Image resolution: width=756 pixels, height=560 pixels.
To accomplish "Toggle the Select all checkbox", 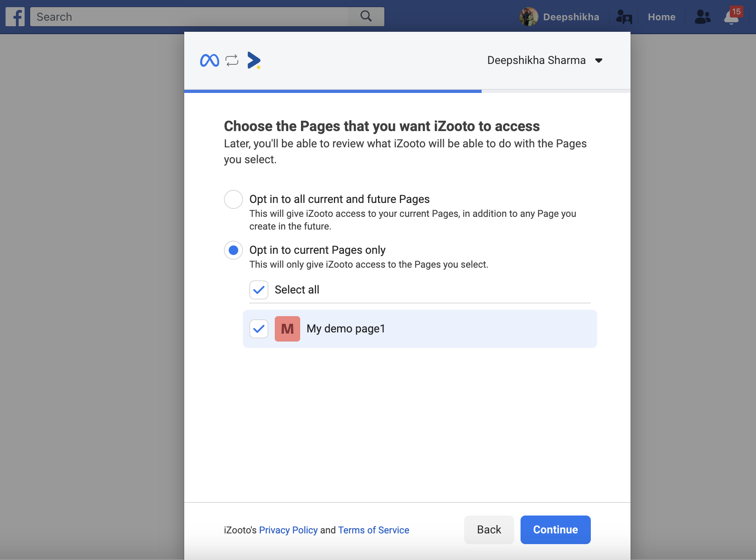I will click(259, 290).
